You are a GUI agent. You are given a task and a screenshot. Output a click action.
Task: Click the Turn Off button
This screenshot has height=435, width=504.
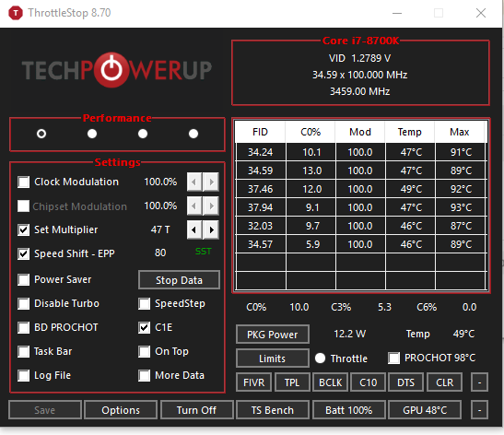(x=196, y=410)
